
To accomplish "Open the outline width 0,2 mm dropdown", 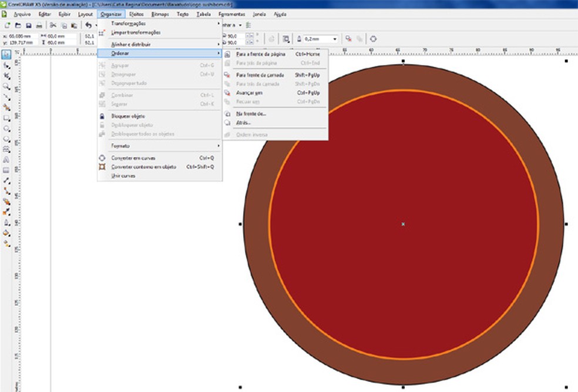I will (335, 39).
